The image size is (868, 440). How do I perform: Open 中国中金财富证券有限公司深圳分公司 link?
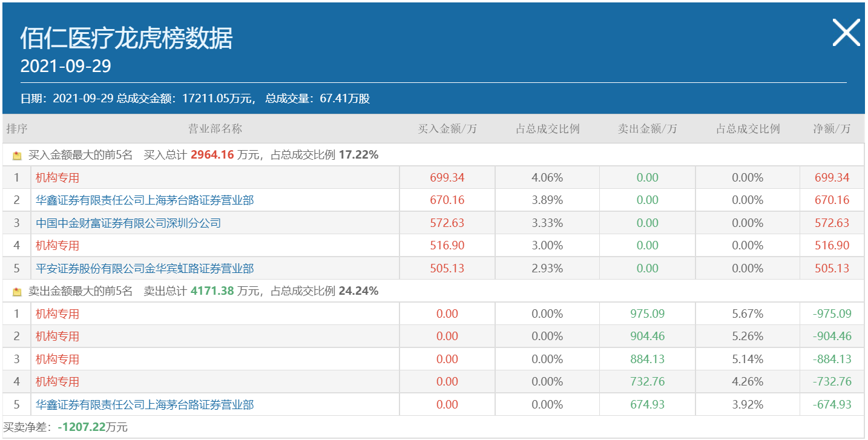click(128, 223)
